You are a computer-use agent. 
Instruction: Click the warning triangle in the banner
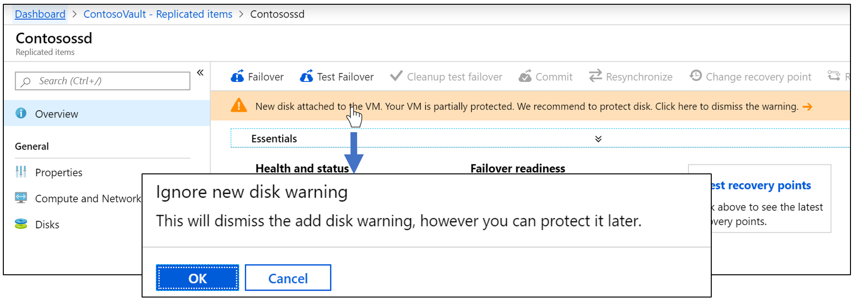(x=239, y=106)
